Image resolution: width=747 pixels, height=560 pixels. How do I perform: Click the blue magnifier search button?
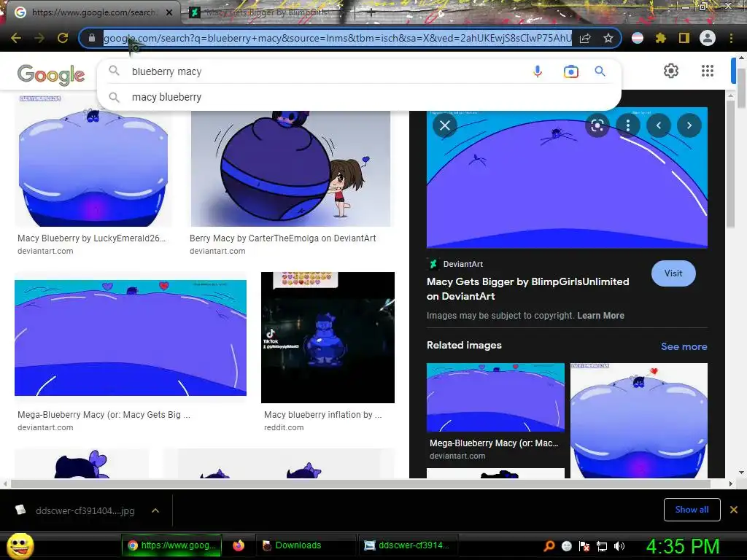coord(600,71)
